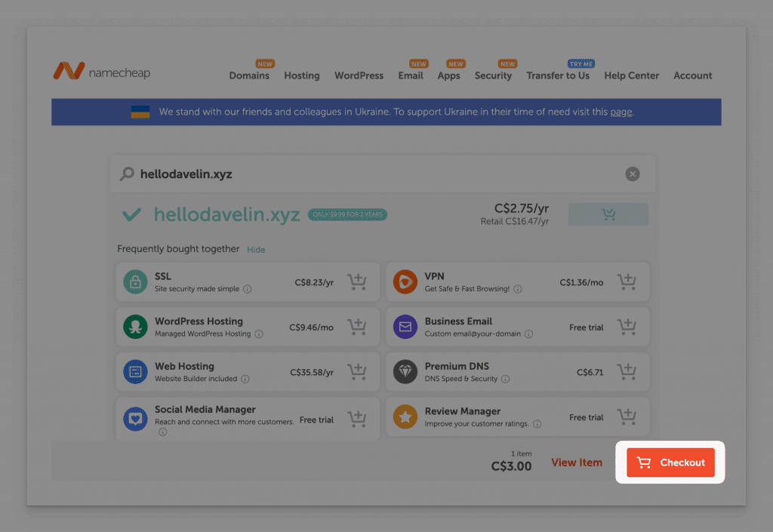Click the in-cart button for hellodavelin.xyz
Image resolution: width=773 pixels, height=532 pixels.
[608, 214]
